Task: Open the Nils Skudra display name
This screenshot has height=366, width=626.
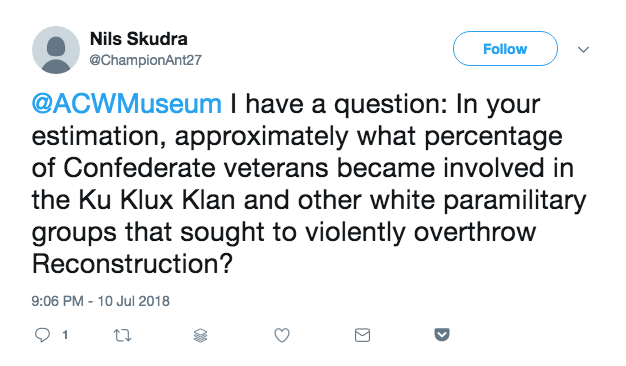Action: pyautogui.click(x=139, y=39)
